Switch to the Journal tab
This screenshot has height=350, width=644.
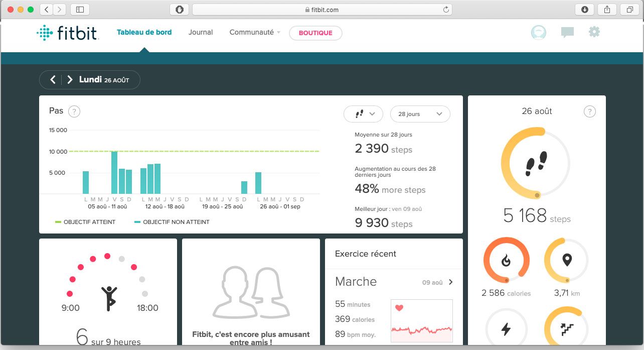click(x=201, y=32)
